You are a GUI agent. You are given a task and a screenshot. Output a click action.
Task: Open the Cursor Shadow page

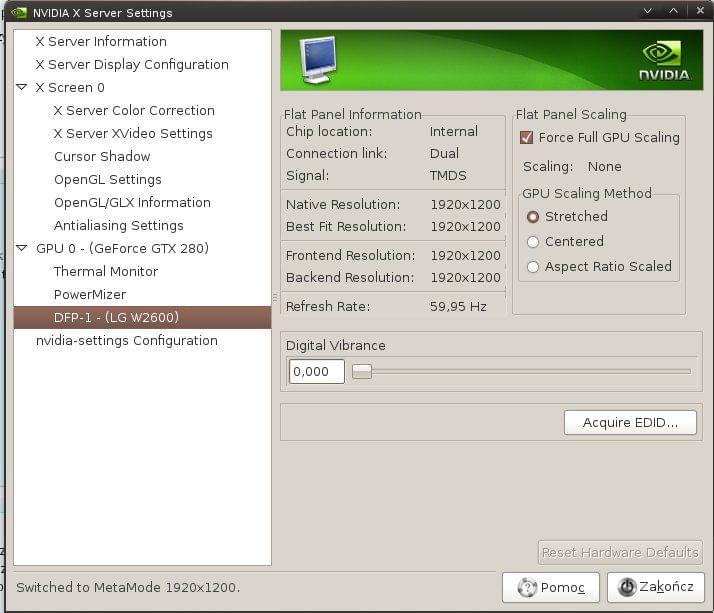[102, 157]
